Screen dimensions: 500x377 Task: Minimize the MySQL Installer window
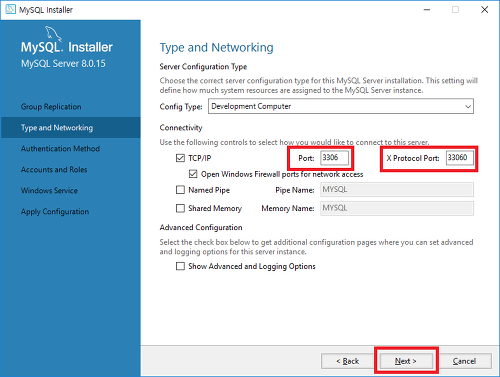click(x=427, y=10)
